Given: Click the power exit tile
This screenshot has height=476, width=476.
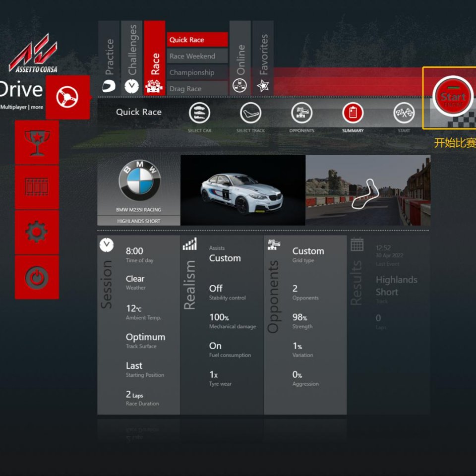Looking at the screenshot, I should click(37, 277).
